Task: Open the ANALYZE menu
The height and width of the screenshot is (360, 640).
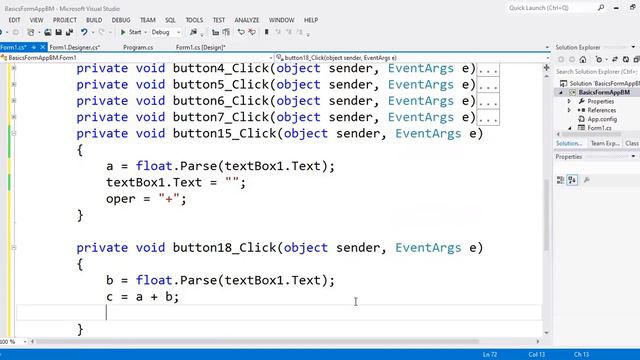Action: (247, 20)
